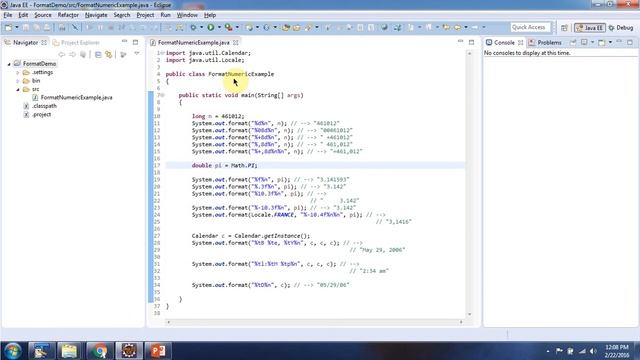The image size is (640, 360).
Task: Select the .classpath file
Action: [40, 106]
